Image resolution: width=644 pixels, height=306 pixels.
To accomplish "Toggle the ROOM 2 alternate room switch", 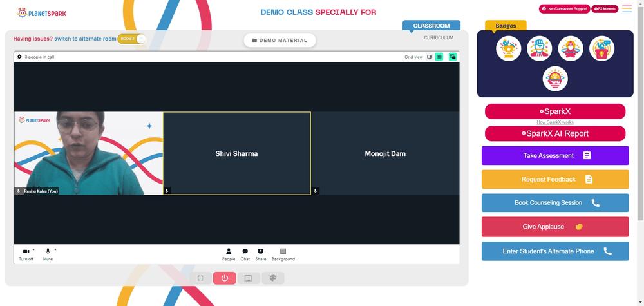I will [132, 39].
